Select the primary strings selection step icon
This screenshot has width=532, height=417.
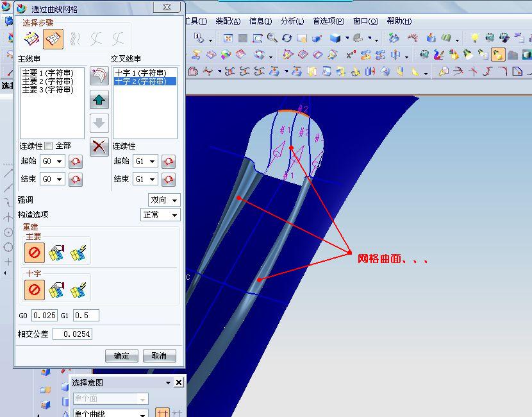[x=31, y=39]
